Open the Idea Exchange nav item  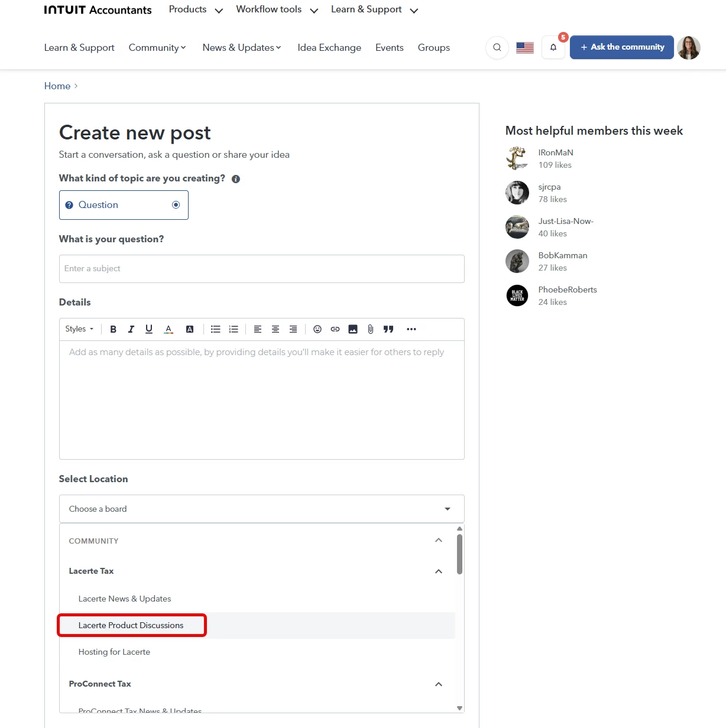click(x=329, y=47)
